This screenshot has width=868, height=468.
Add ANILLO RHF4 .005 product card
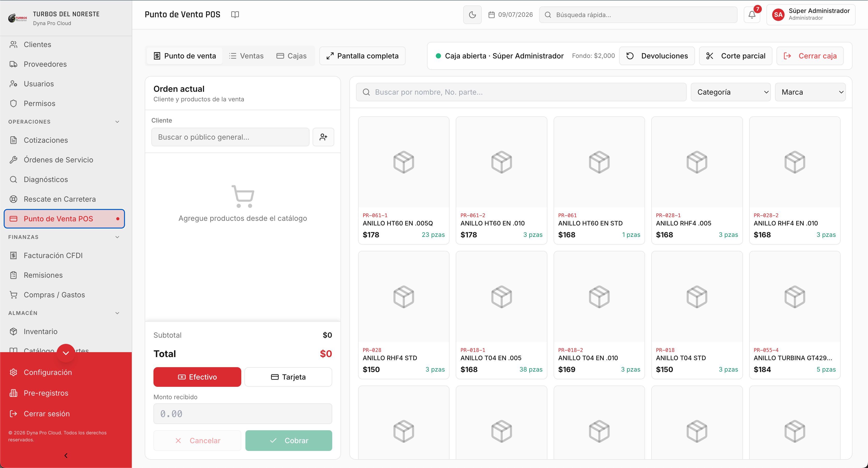(697, 180)
